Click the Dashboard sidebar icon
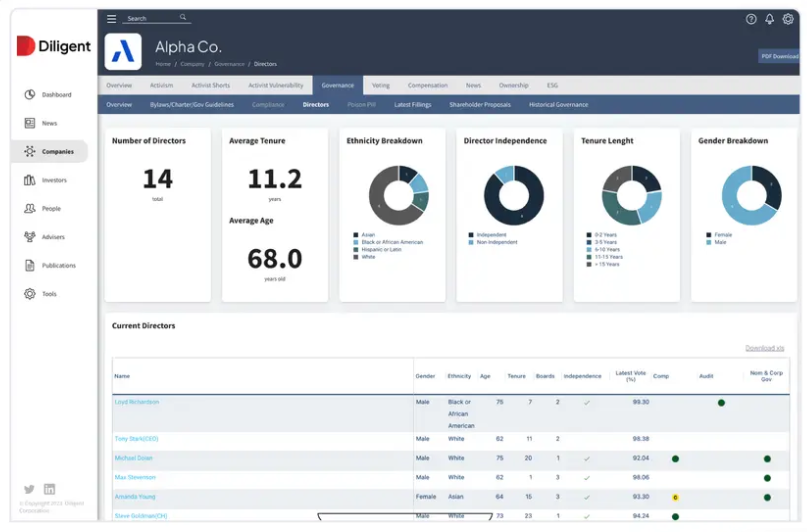The height and width of the screenshot is (532, 807). pos(30,94)
